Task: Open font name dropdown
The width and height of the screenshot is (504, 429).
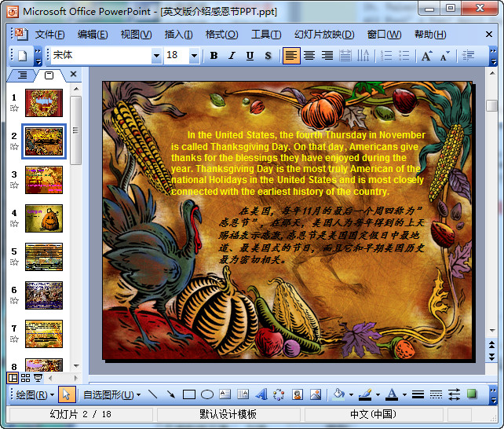Action: tap(156, 56)
